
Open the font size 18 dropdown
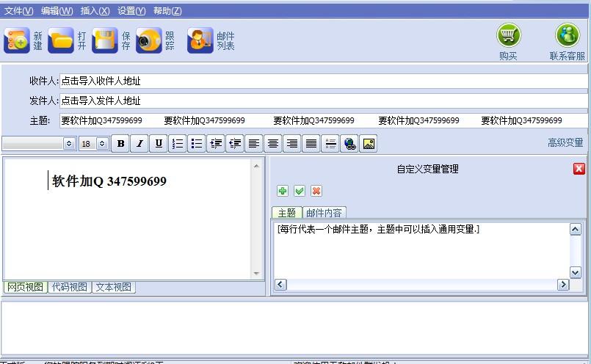click(102, 144)
